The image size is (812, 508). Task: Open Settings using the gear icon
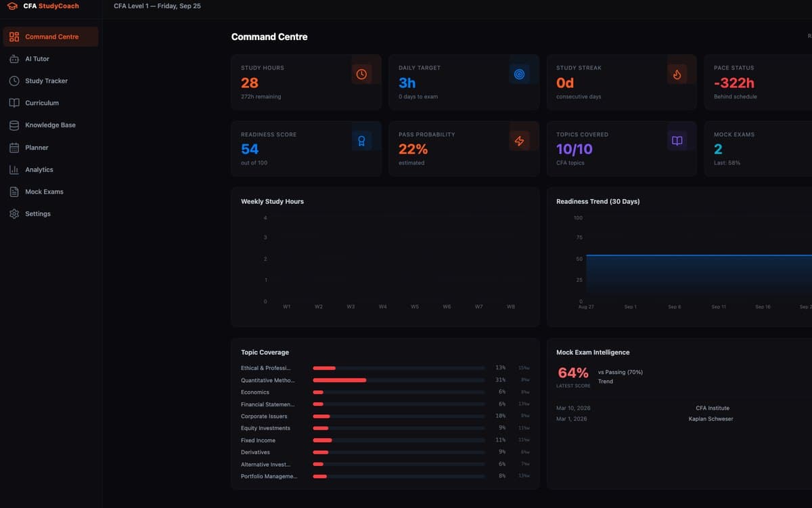tap(14, 214)
